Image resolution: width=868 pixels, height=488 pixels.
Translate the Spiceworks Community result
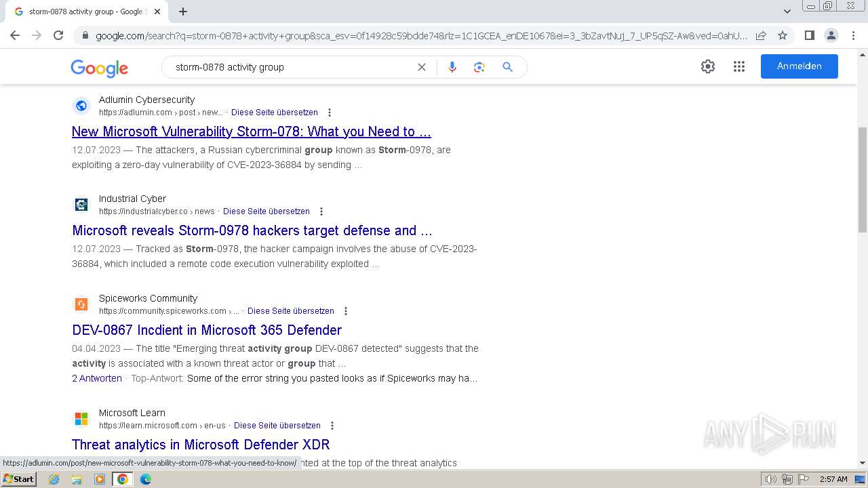click(291, 311)
